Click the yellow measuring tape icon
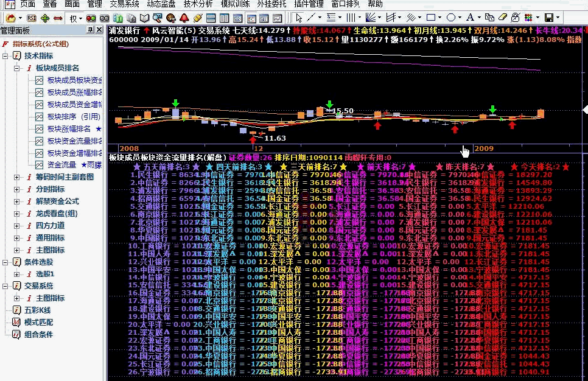This screenshot has width=588, height=381. [198, 18]
